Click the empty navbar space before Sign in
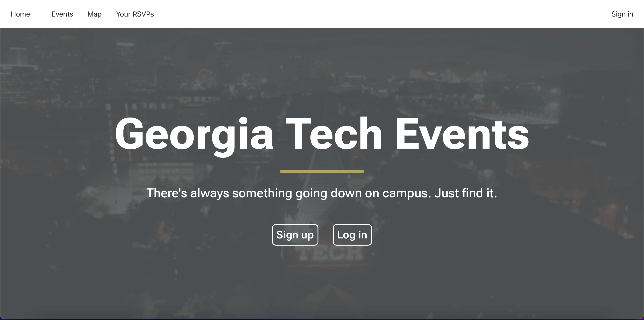644x320 pixels. [383, 14]
